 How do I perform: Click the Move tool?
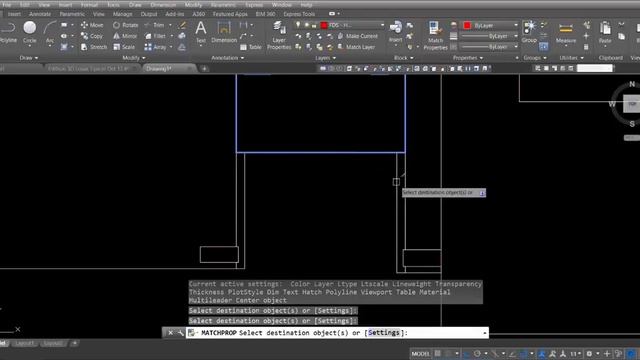(x=92, y=25)
